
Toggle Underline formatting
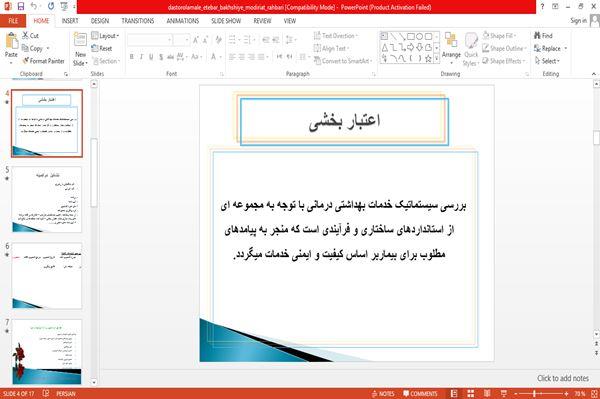(x=151, y=57)
